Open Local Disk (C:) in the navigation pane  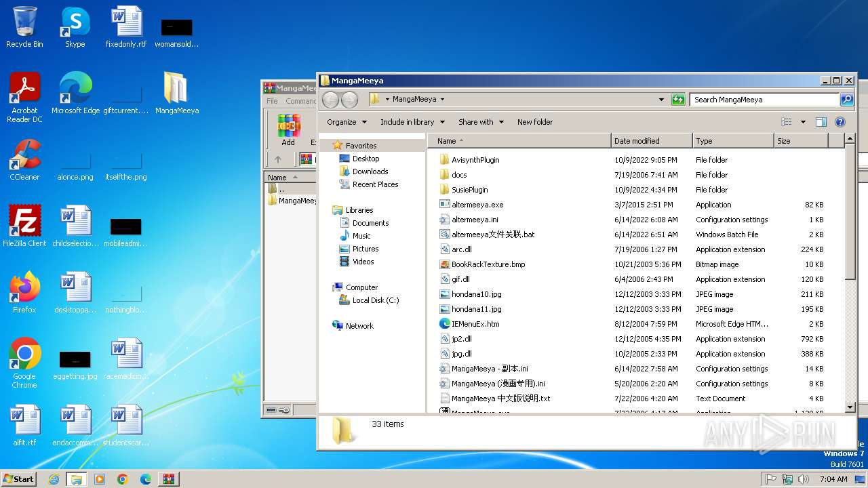click(375, 300)
